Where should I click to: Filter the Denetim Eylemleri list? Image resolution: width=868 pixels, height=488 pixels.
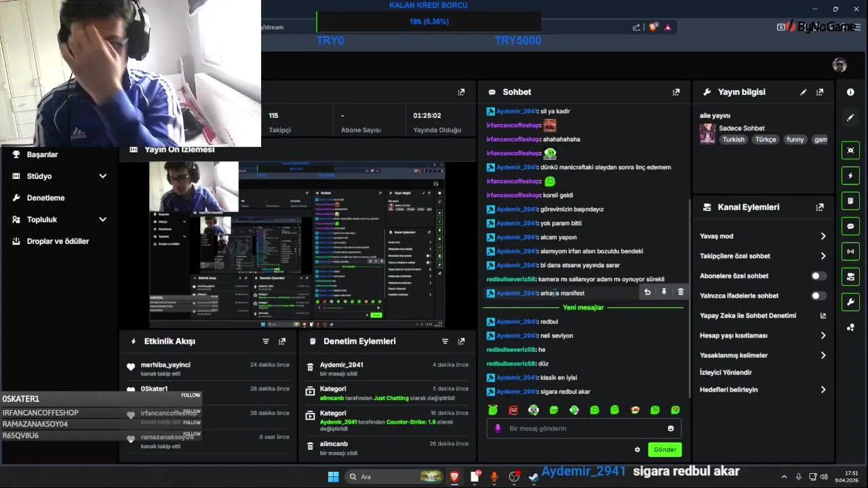[445, 342]
